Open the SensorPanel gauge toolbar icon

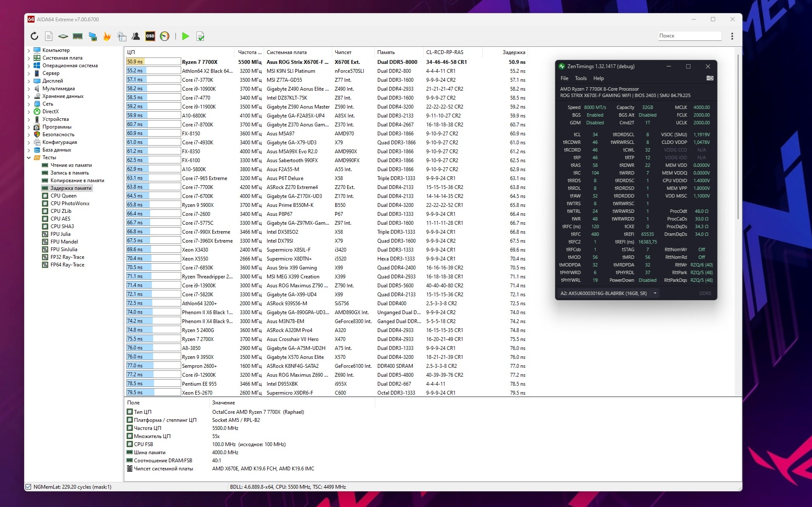165,36
